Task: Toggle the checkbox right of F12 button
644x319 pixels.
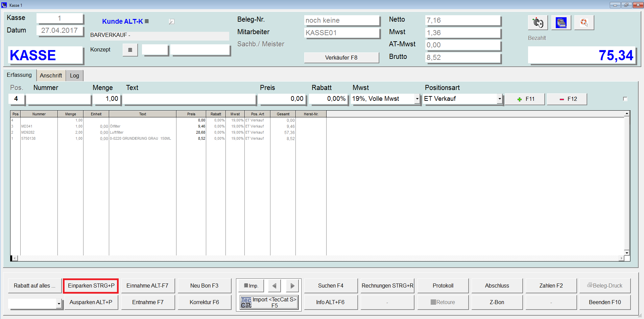Action: click(x=625, y=99)
